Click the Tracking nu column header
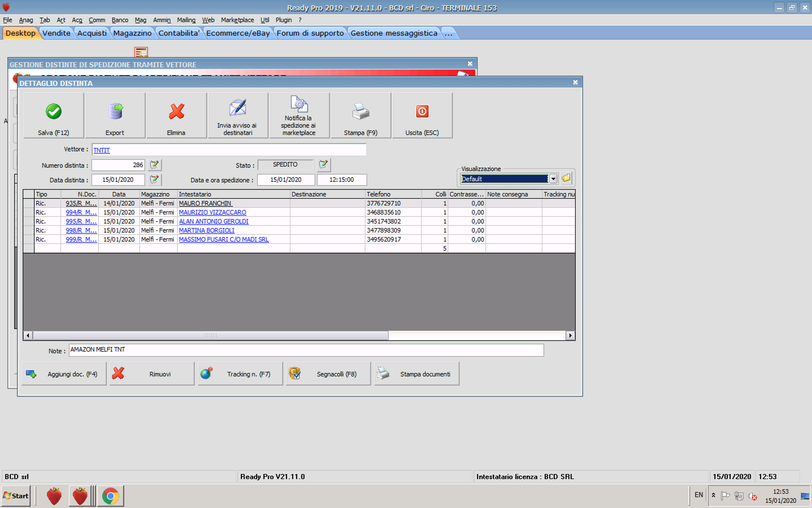The width and height of the screenshot is (812, 508). point(559,194)
